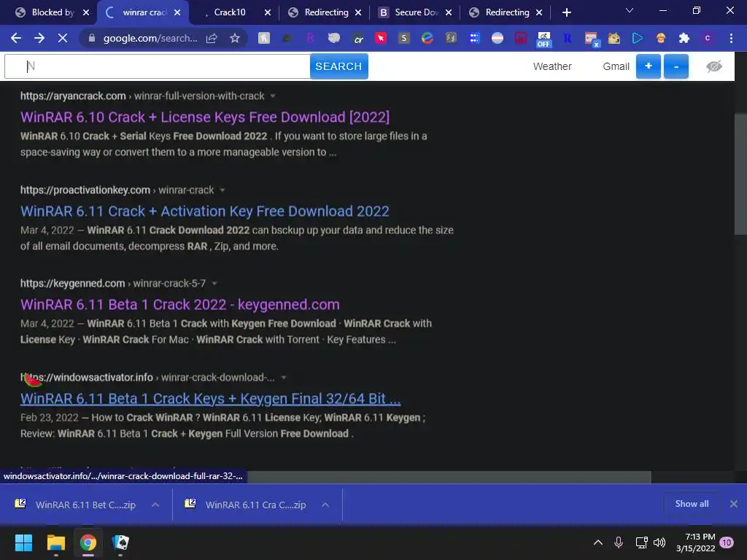Open the 'WinRAR 6.11 Bet C....zip' download menu
747x560 pixels.
pos(155,505)
